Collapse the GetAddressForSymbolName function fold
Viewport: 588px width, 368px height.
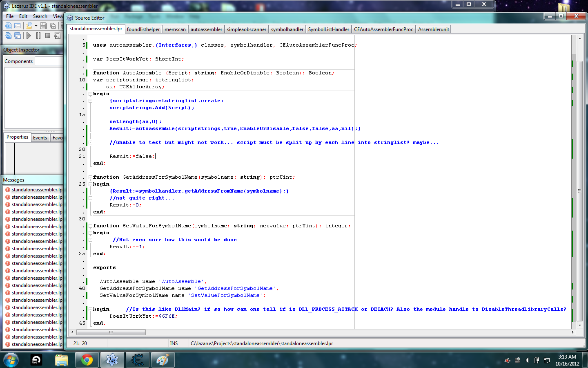pos(90,177)
